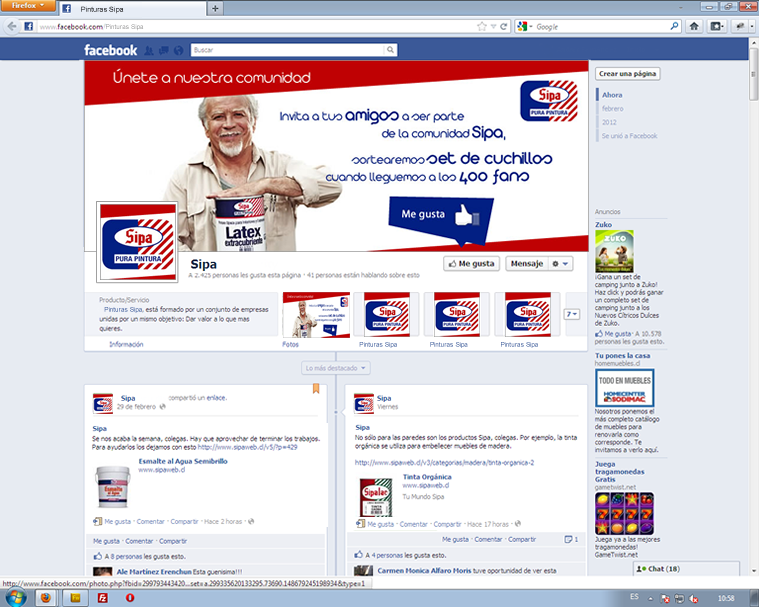Open the friend requests icon
Viewport: 759px width, 607px height.
(149, 50)
